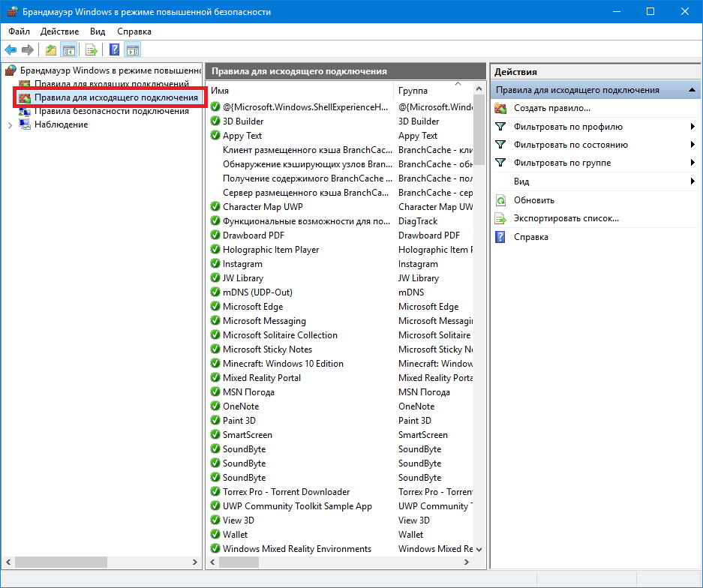The image size is (703, 588).
Task: Click the enabled icon beside OneNote
Action: 215,406
